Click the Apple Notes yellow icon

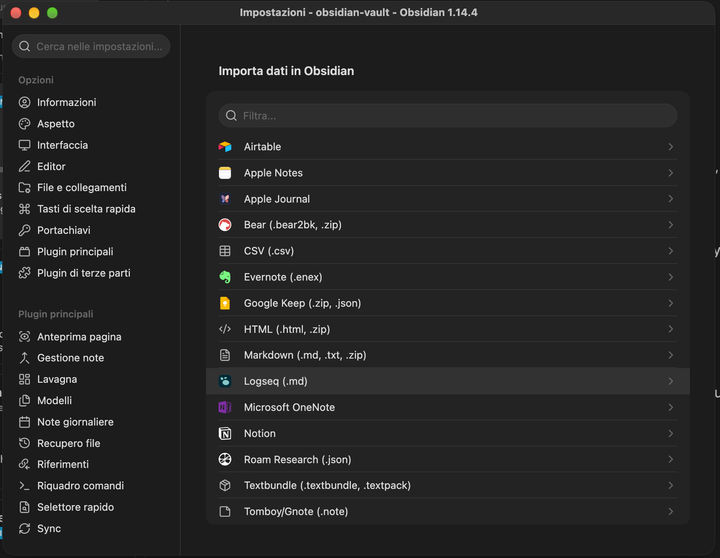point(225,173)
